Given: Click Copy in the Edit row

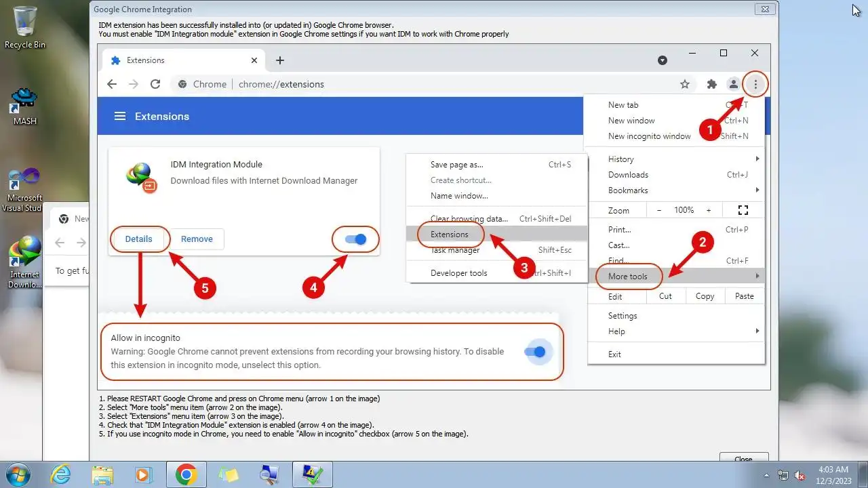Looking at the screenshot, I should coord(705,296).
